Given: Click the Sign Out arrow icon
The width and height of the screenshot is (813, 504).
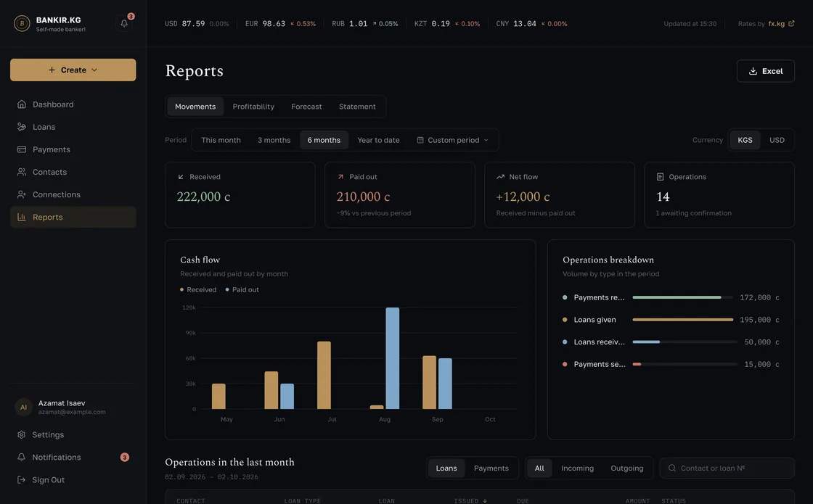Looking at the screenshot, I should point(21,479).
